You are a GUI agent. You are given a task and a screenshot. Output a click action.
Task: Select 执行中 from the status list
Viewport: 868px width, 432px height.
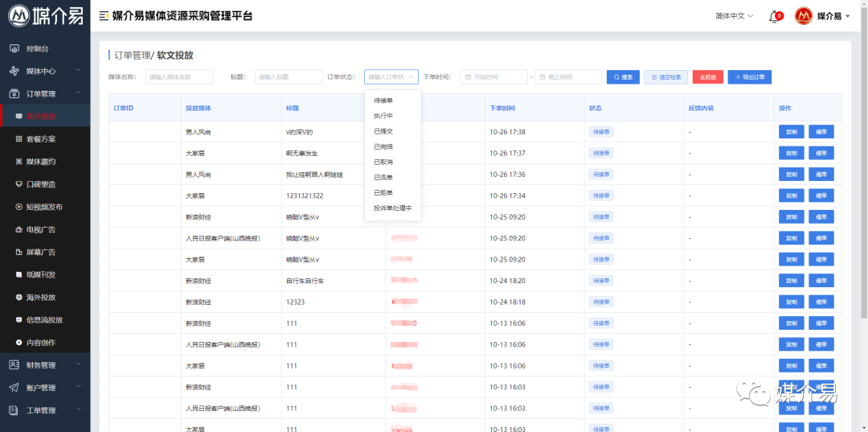(x=383, y=116)
